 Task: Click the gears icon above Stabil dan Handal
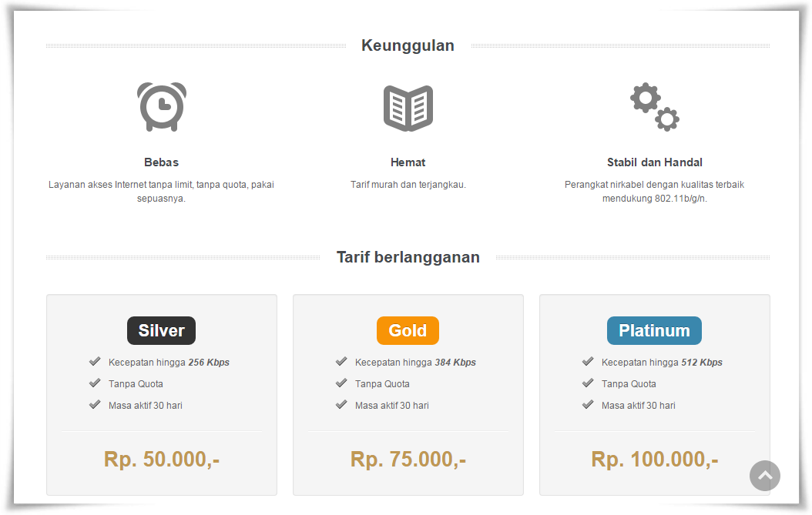tap(655, 107)
